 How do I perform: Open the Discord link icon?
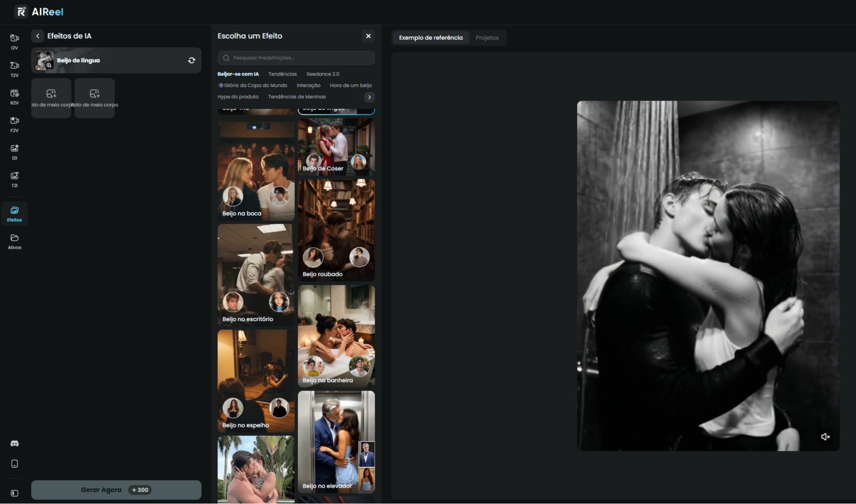tap(15, 444)
